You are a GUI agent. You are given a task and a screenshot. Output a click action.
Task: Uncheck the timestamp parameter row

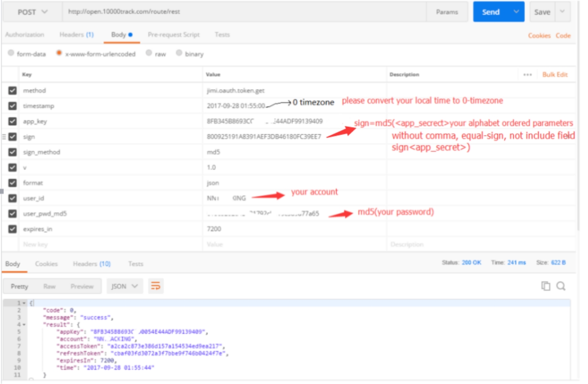point(12,106)
